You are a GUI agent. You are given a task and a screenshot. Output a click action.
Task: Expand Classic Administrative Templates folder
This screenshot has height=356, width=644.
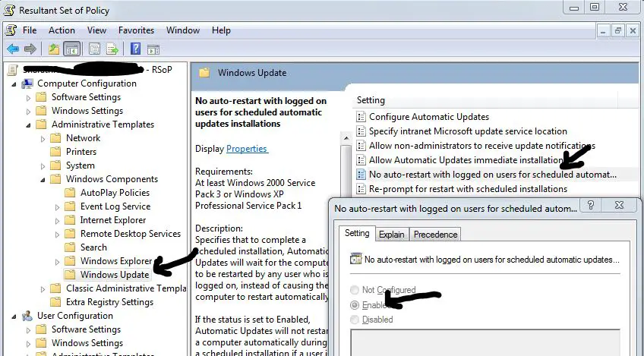43,289
